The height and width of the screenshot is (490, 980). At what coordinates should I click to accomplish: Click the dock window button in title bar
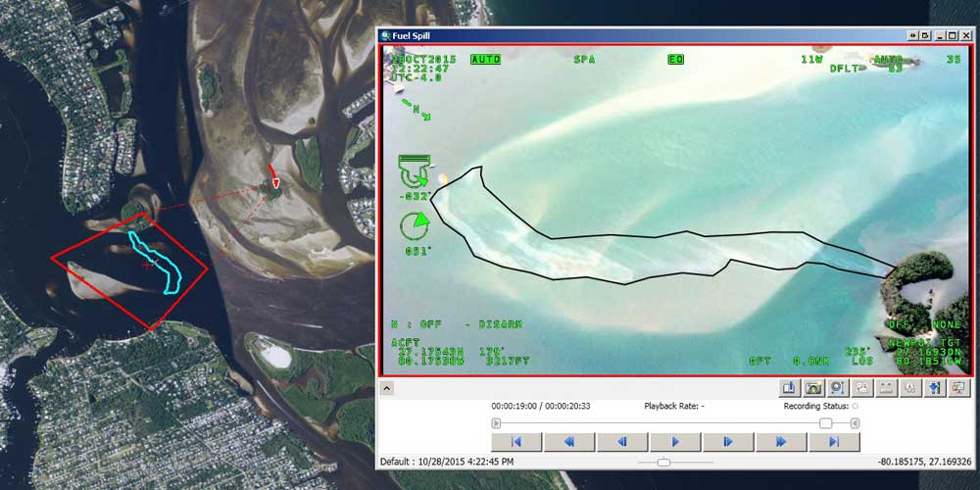pyautogui.click(x=926, y=34)
